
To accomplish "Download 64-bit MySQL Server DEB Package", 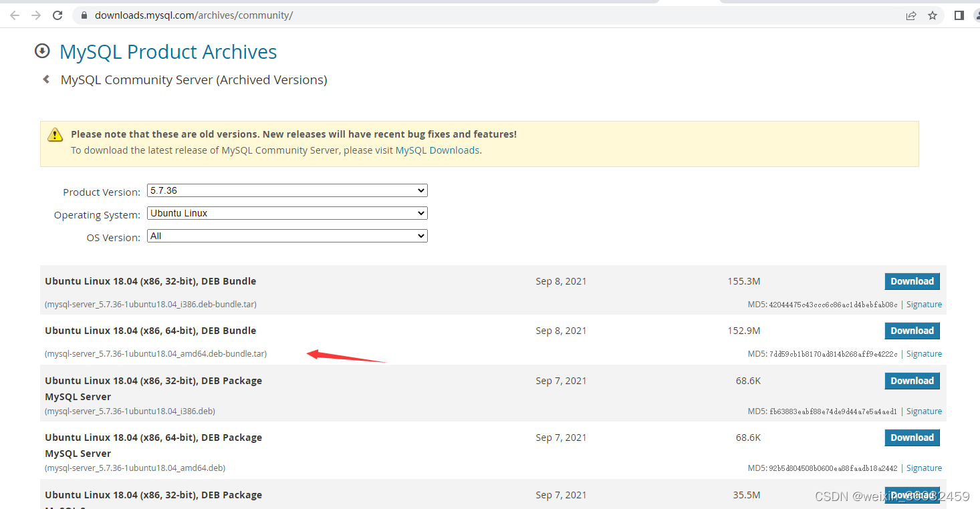I will 912,438.
